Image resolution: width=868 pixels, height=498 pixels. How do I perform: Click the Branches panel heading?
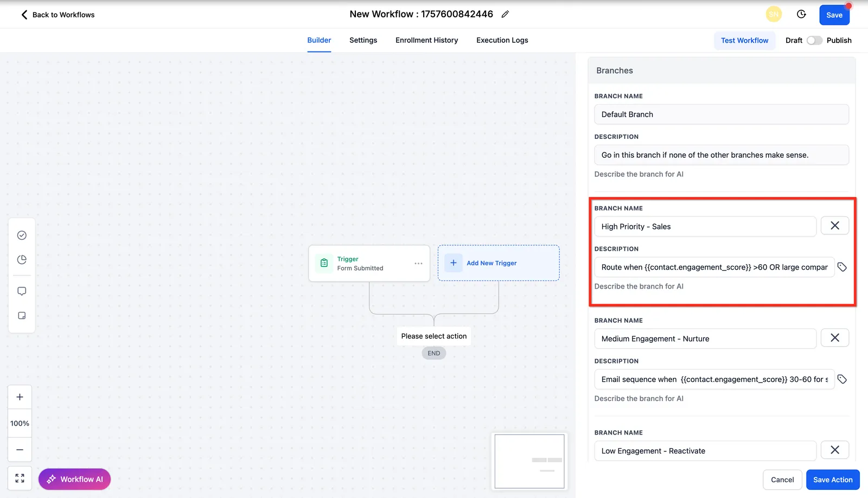click(615, 71)
